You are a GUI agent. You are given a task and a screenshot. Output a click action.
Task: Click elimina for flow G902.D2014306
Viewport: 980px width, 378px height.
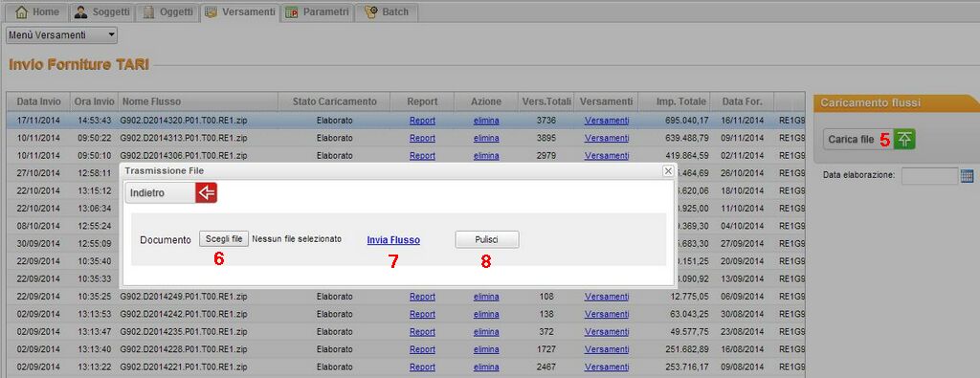coord(486,156)
